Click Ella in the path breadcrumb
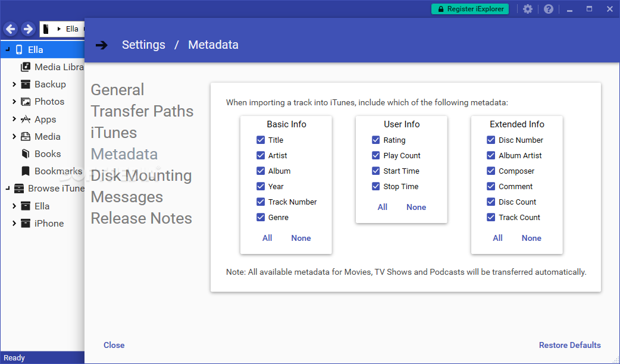The height and width of the screenshot is (364, 620). [x=72, y=29]
